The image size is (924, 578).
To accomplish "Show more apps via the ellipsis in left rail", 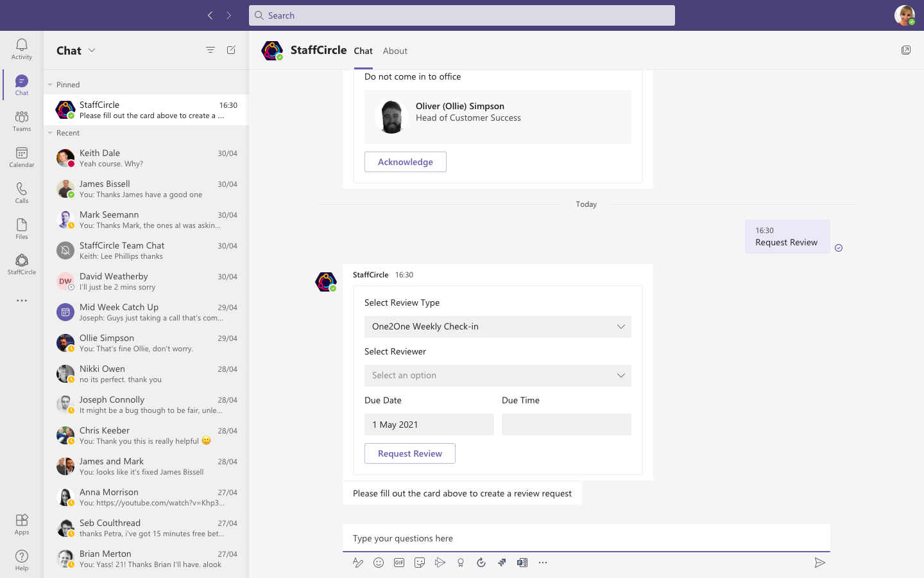I will click(22, 301).
